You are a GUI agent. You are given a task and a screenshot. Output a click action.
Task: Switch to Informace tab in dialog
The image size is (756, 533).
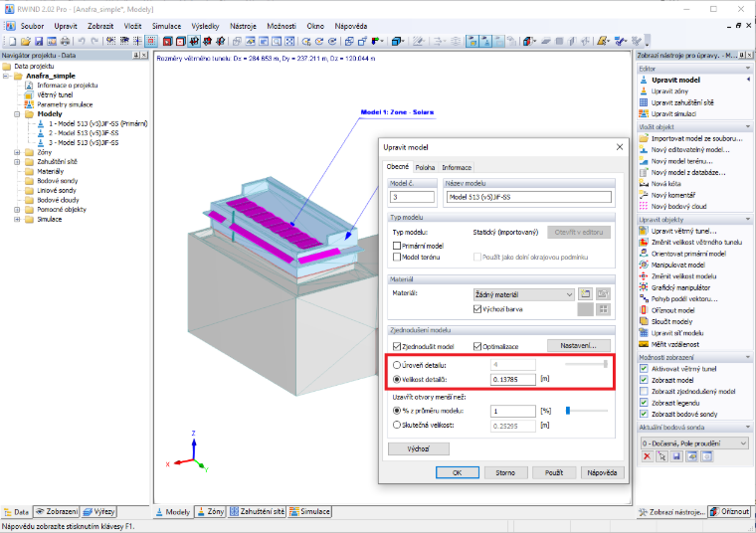[457, 167]
